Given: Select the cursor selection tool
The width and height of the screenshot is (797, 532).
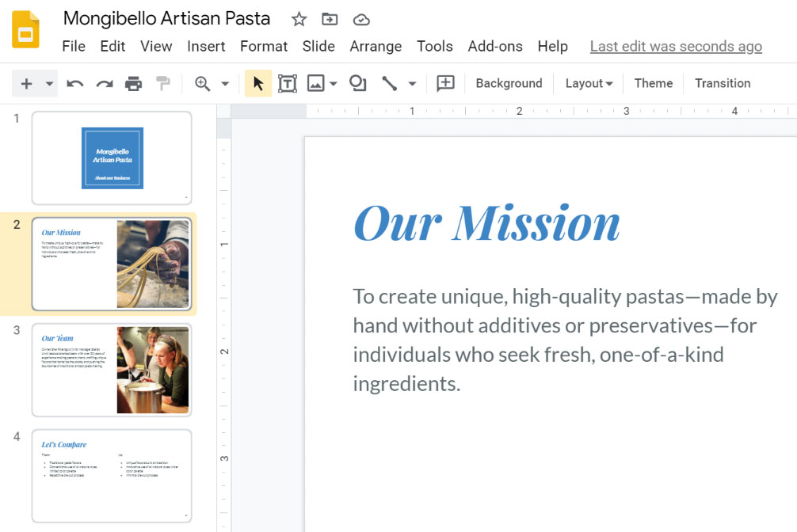Looking at the screenshot, I should click(x=257, y=82).
